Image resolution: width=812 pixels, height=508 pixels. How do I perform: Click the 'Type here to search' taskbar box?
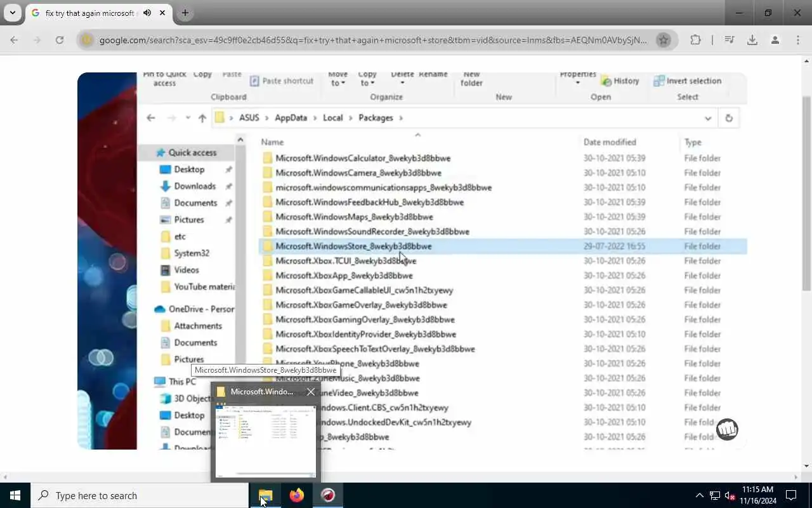pyautogui.click(x=140, y=495)
